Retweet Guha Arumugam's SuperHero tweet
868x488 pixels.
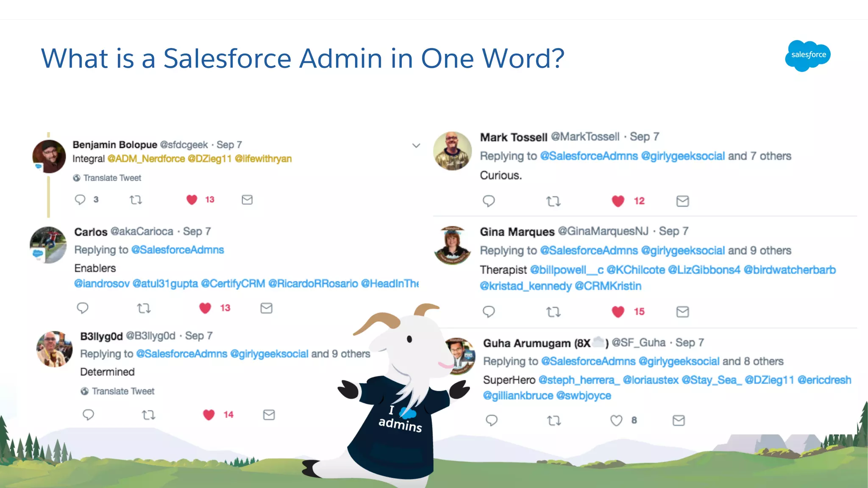[554, 421]
